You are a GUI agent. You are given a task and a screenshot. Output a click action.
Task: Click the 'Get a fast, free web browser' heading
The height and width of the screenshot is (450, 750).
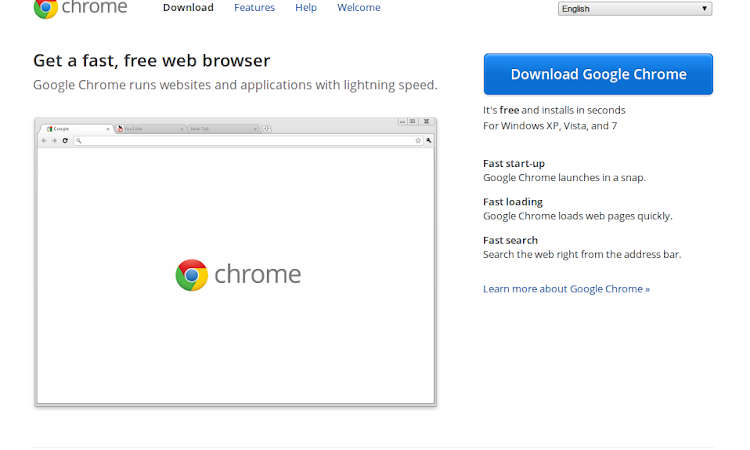[152, 61]
